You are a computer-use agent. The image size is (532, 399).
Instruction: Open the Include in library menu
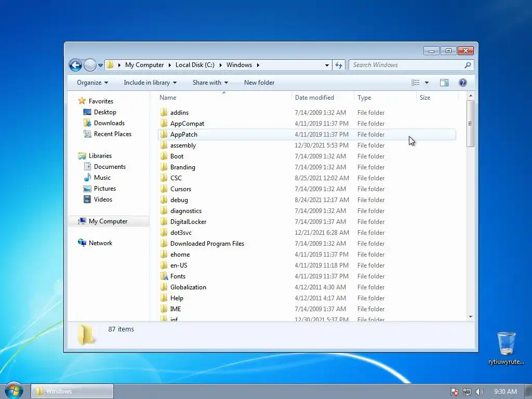point(150,83)
